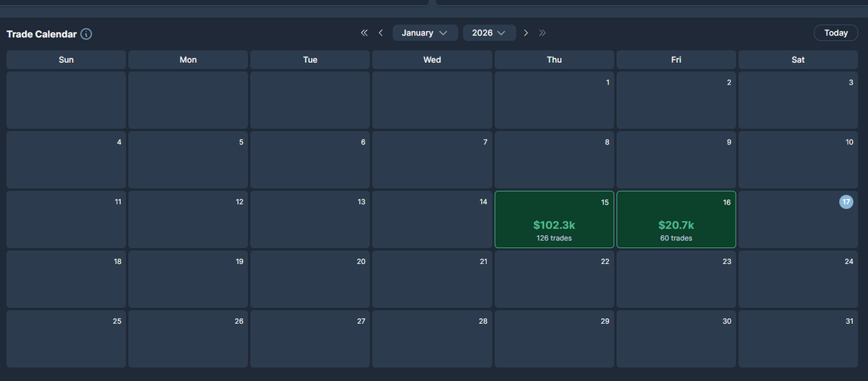868x381 pixels.
Task: Select the January 3 day cell
Action: coord(798,100)
